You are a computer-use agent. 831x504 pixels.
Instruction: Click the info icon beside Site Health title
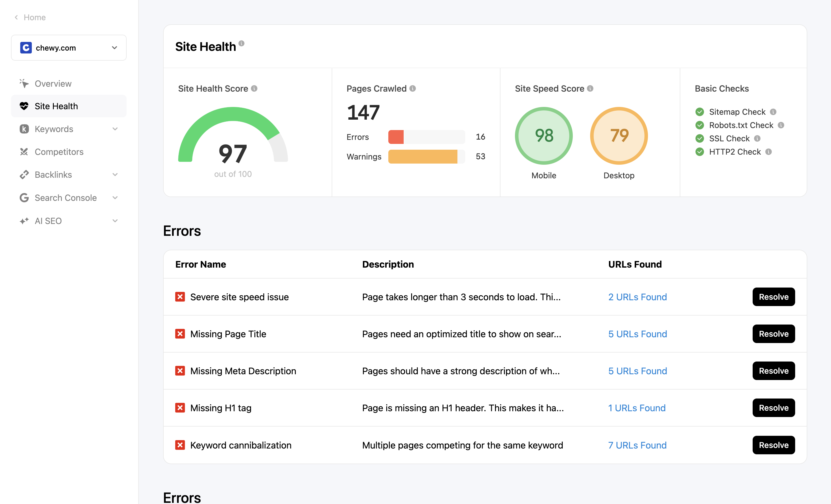[x=241, y=43]
